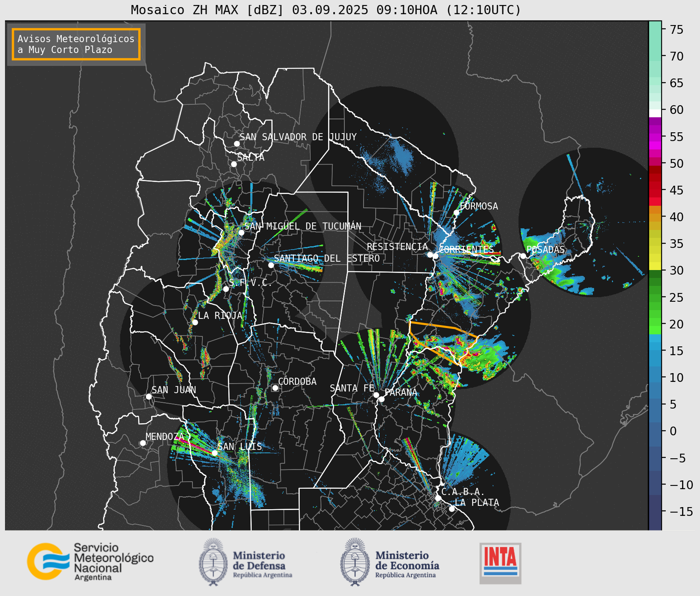Click the −15 value on the dBZ scale
The width and height of the screenshot is (700, 596).
pos(681,511)
